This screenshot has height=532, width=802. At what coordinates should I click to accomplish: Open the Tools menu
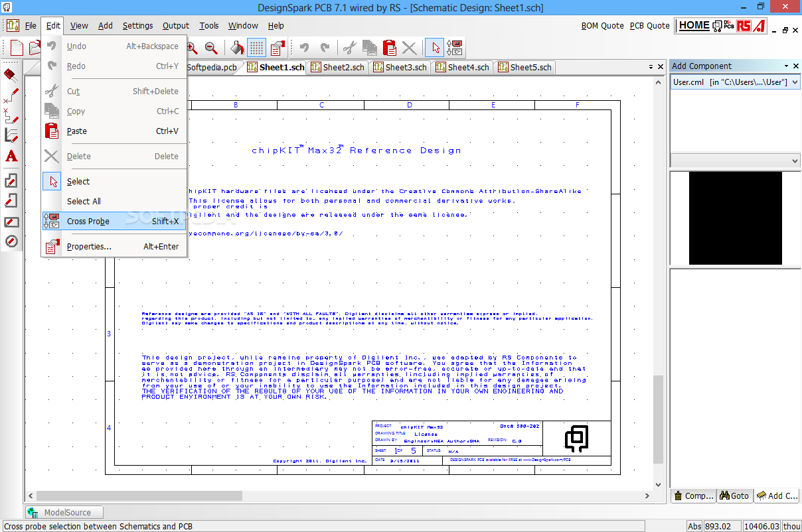point(209,26)
